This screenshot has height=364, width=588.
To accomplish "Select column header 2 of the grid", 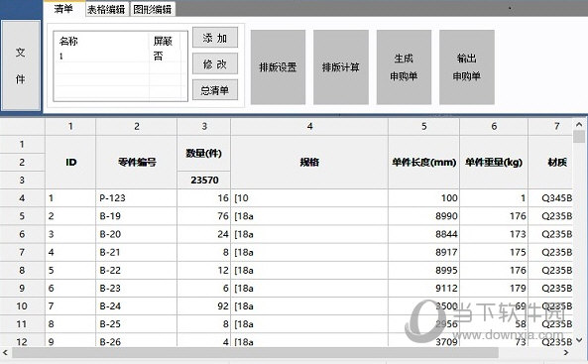I will pyautogui.click(x=137, y=127).
